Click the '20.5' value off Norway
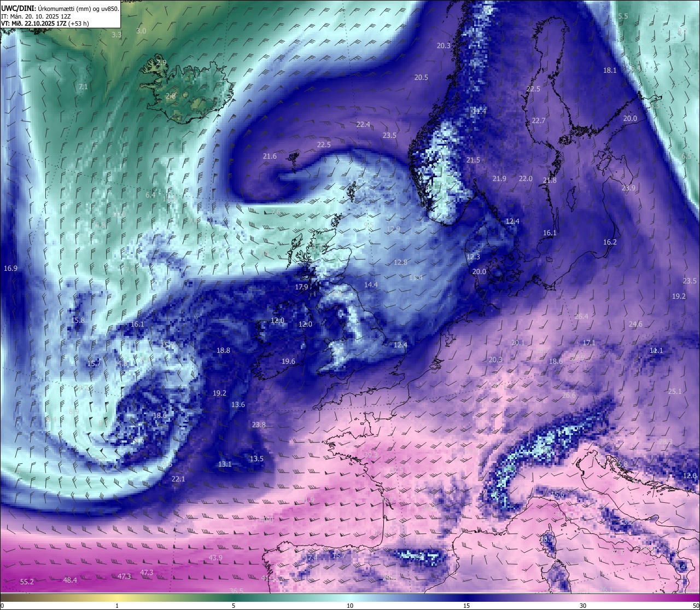The width and height of the screenshot is (700, 610). pos(421,78)
